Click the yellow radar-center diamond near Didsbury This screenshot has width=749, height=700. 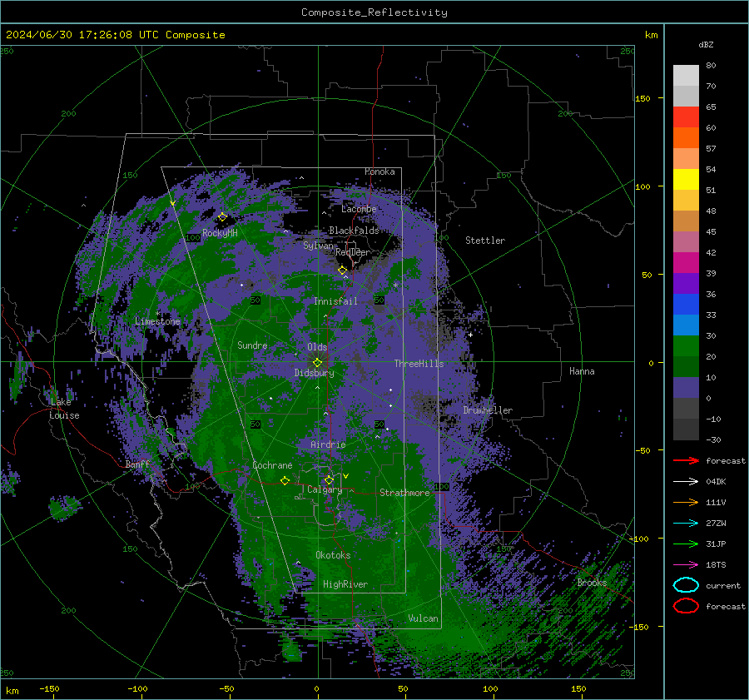pyautogui.click(x=318, y=363)
